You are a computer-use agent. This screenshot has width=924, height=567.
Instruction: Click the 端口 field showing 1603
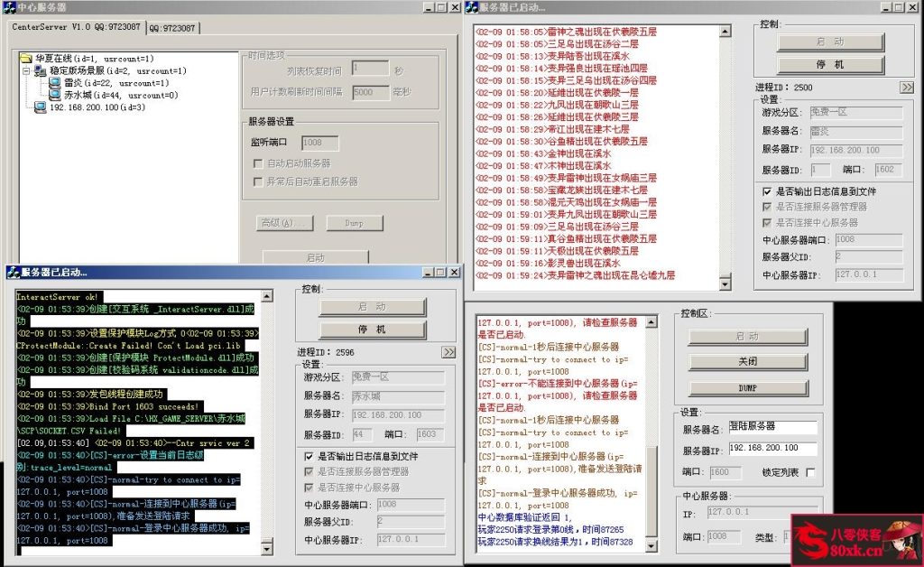coord(430,435)
